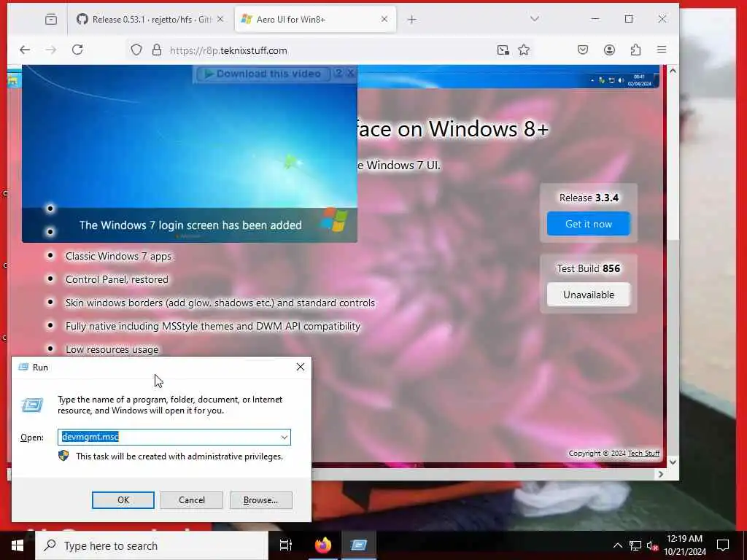Screen dimensions: 747x560
Task: Show hidden system tray icons
Action: (x=617, y=545)
